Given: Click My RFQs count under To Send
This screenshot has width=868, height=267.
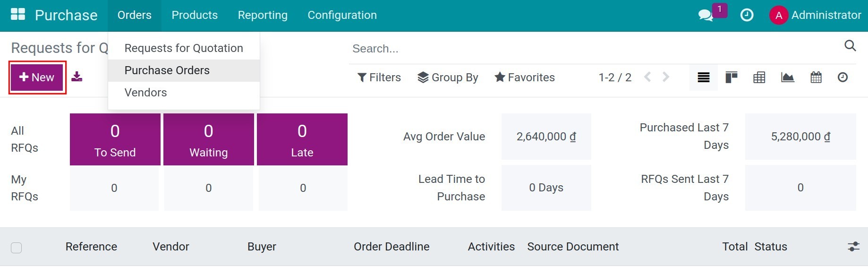Looking at the screenshot, I should (114, 188).
